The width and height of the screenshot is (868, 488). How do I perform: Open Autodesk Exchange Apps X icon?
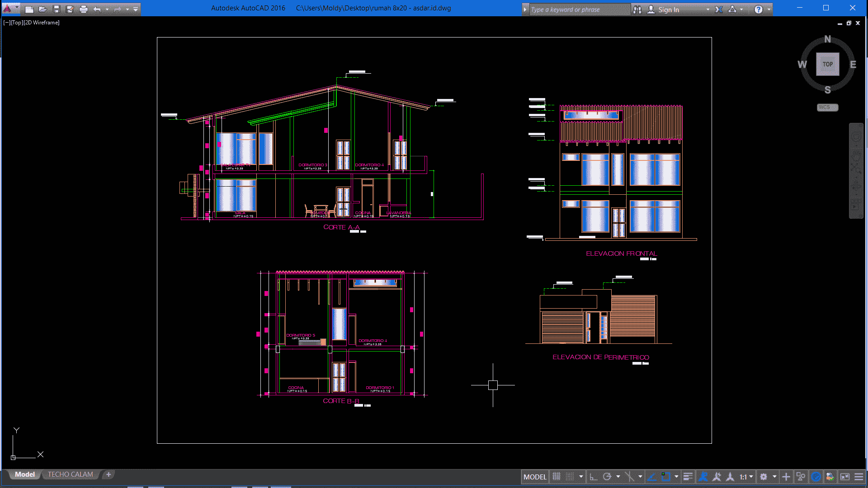pos(719,9)
